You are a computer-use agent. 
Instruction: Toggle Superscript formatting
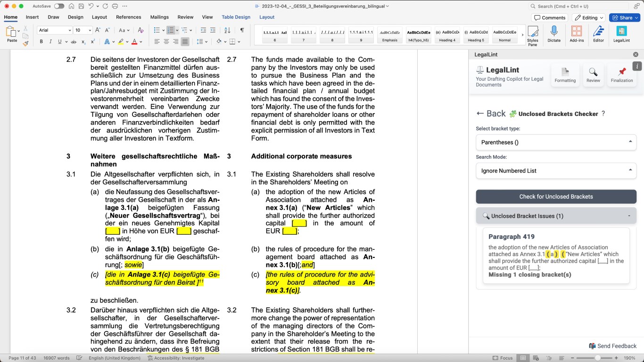click(92, 41)
